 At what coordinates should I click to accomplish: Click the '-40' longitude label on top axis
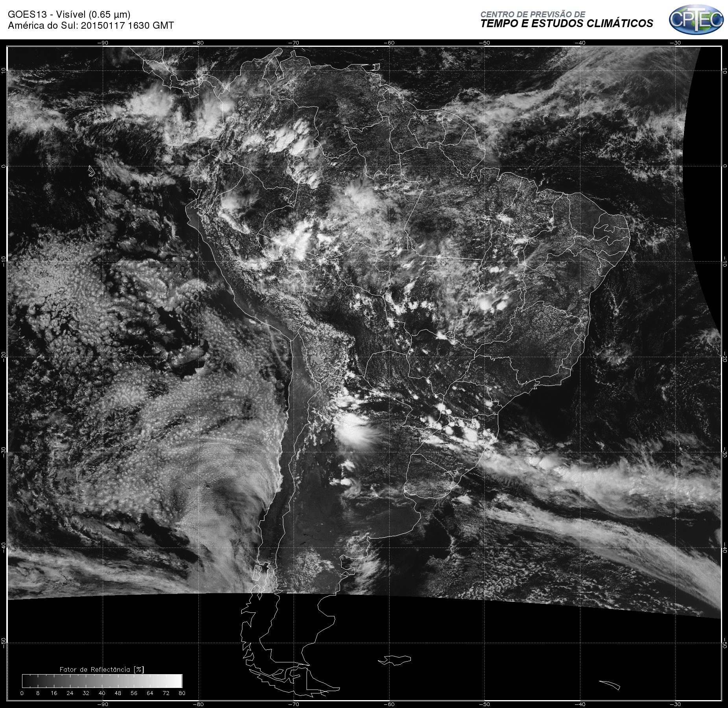(580, 43)
